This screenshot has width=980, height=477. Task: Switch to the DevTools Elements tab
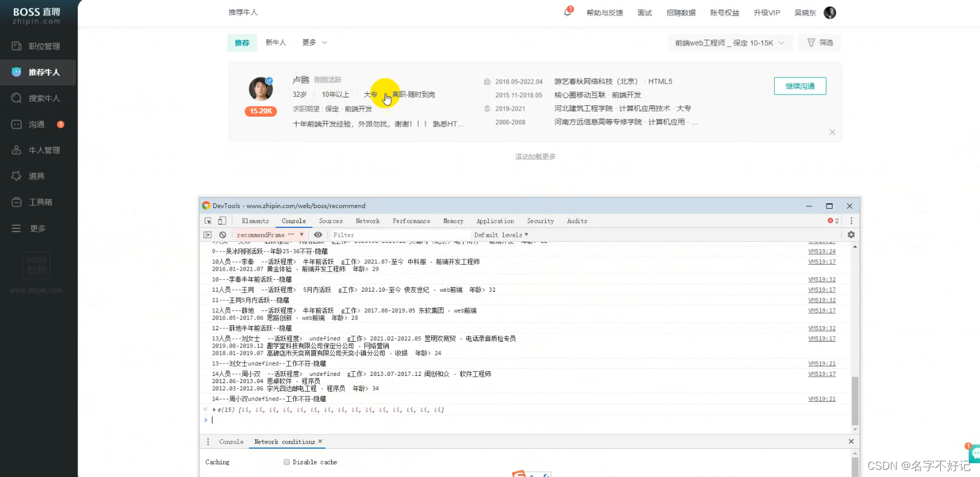[255, 221]
